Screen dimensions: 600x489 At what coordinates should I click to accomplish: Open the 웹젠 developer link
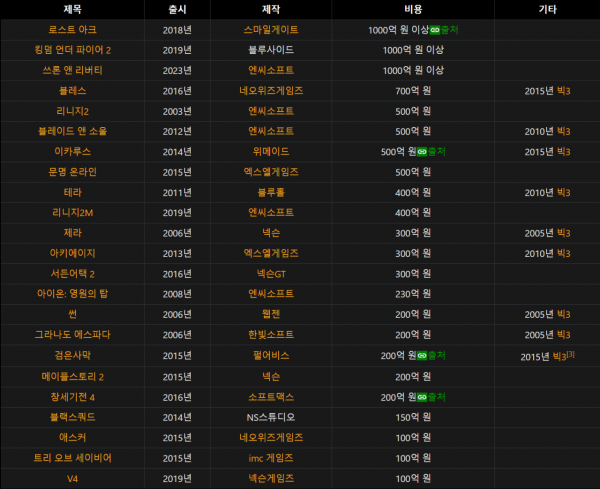coord(271,314)
